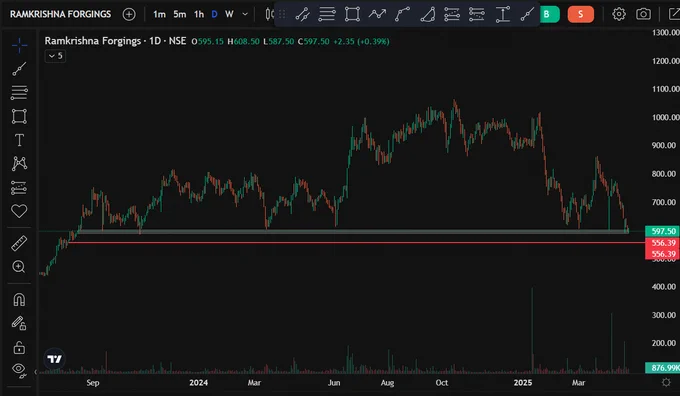Click the 2025 label on time axis
This screenshot has height=396, width=680.
[523, 383]
